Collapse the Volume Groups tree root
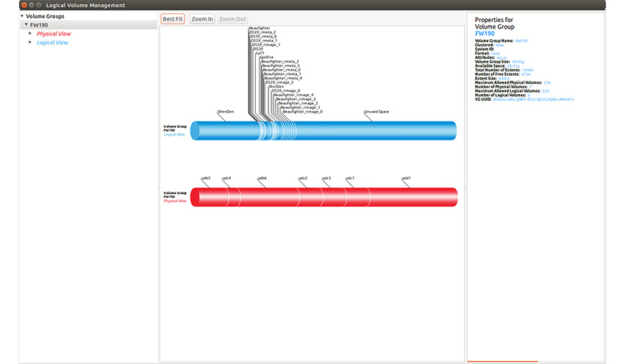The image size is (625, 364). pyautogui.click(x=22, y=15)
